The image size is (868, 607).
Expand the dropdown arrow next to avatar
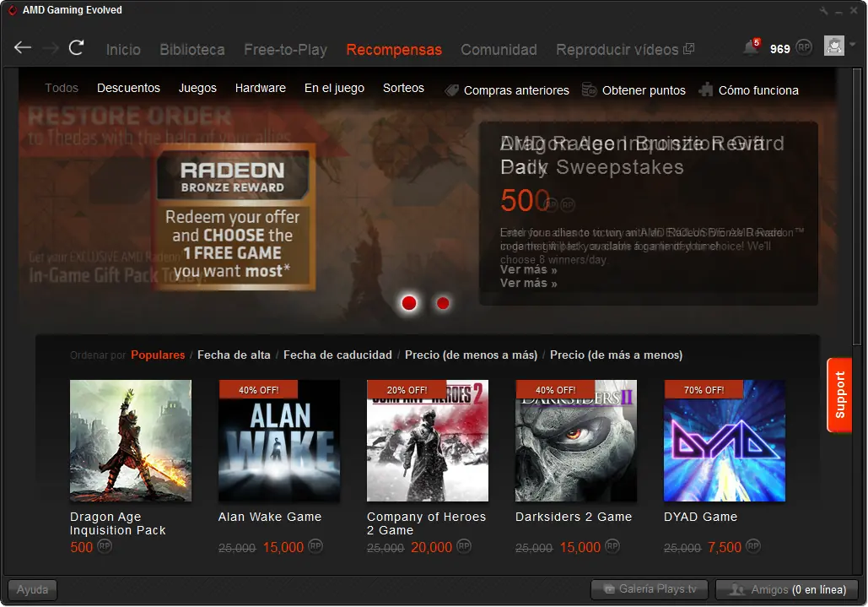point(853,45)
